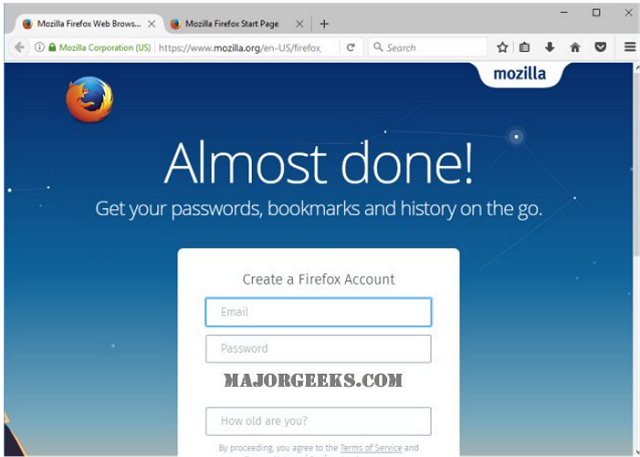Select the Mozilla Firefox Web Browser tab
Viewport: 640px width, 457px height.
pos(89,24)
